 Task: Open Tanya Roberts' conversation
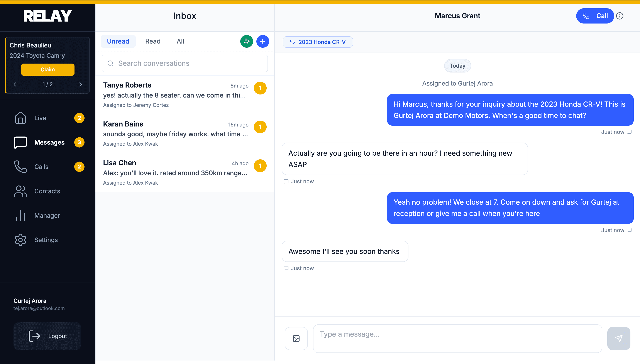click(175, 95)
